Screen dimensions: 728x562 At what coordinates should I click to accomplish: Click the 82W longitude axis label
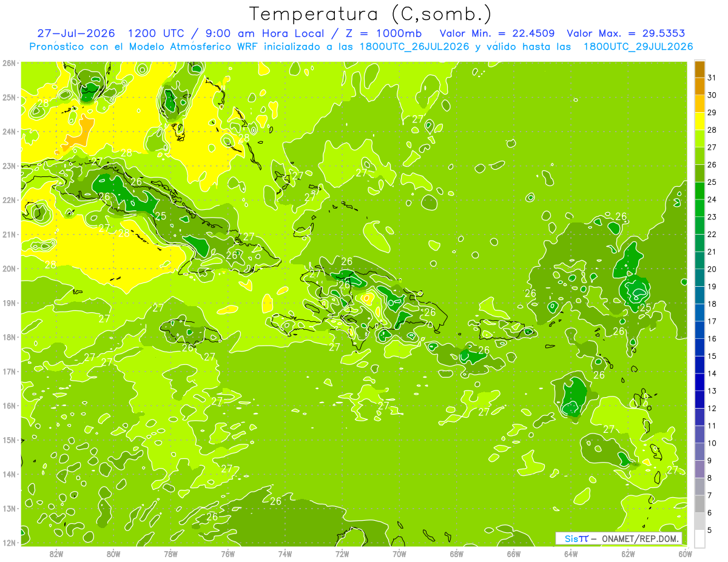coord(56,554)
